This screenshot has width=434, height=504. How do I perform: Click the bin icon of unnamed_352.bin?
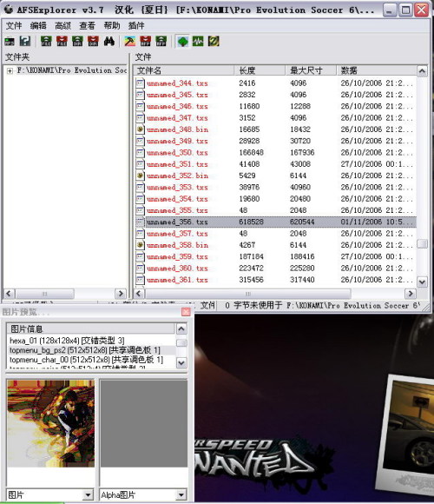140,176
